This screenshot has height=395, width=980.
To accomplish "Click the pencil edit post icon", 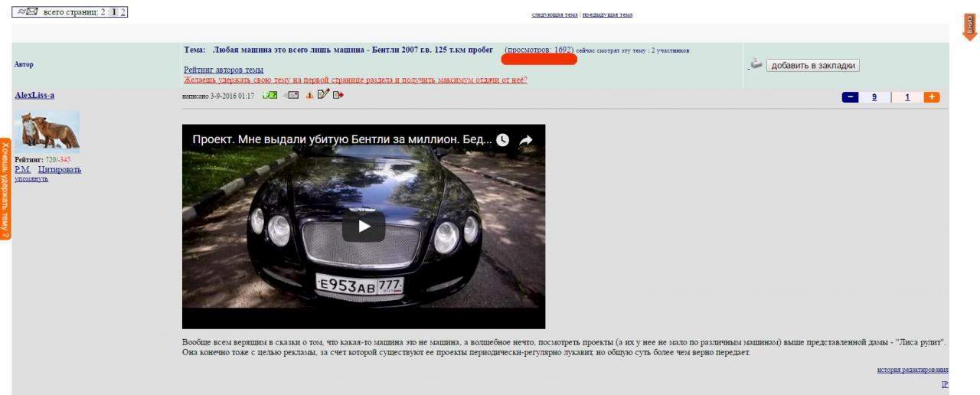I will tap(323, 94).
